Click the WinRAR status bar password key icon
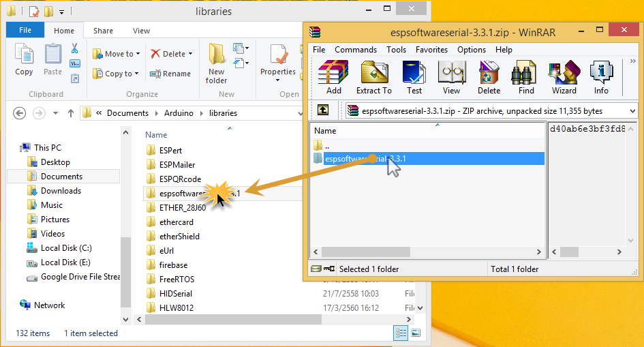 [x=329, y=269]
